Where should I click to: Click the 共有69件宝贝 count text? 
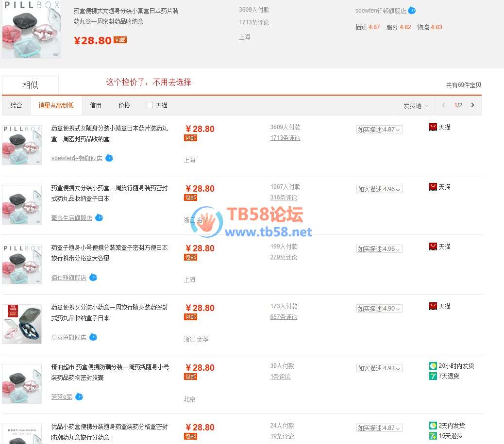pyautogui.click(x=464, y=85)
